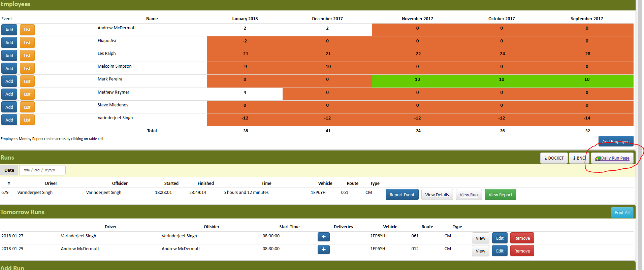Open Mathew Raymer's January 2018 report cell
Viewport: 644px width, 270px height.
click(x=245, y=92)
